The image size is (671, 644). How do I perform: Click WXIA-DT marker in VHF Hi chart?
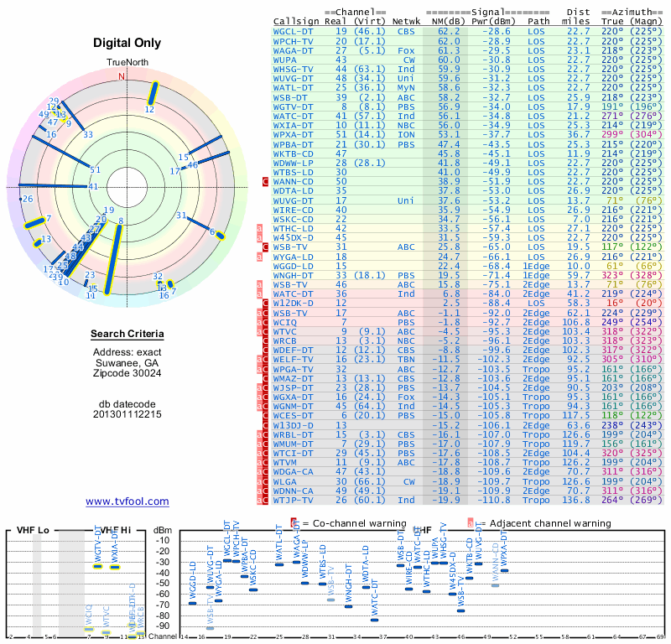coord(115,567)
